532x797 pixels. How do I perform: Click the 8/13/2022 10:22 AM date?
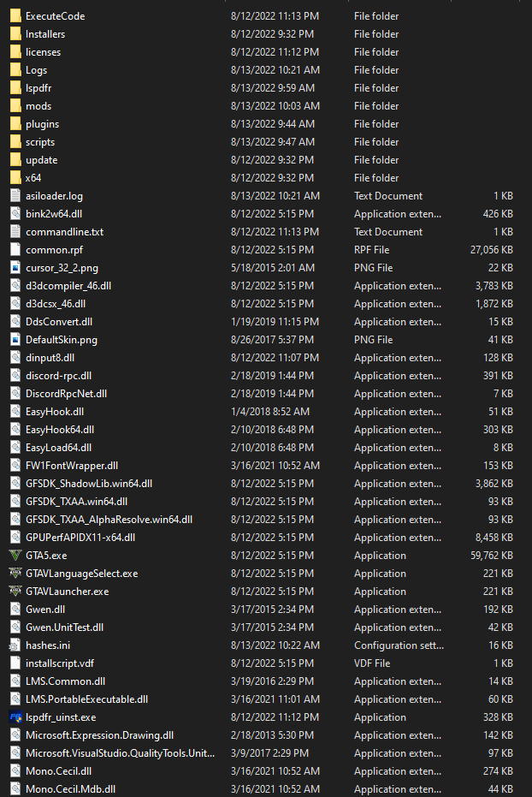click(275, 645)
